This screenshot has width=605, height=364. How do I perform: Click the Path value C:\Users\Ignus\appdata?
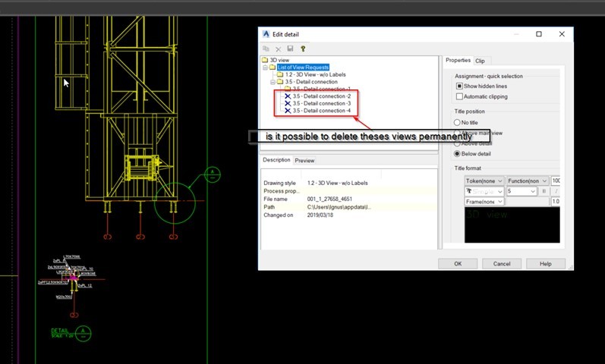[x=339, y=207]
